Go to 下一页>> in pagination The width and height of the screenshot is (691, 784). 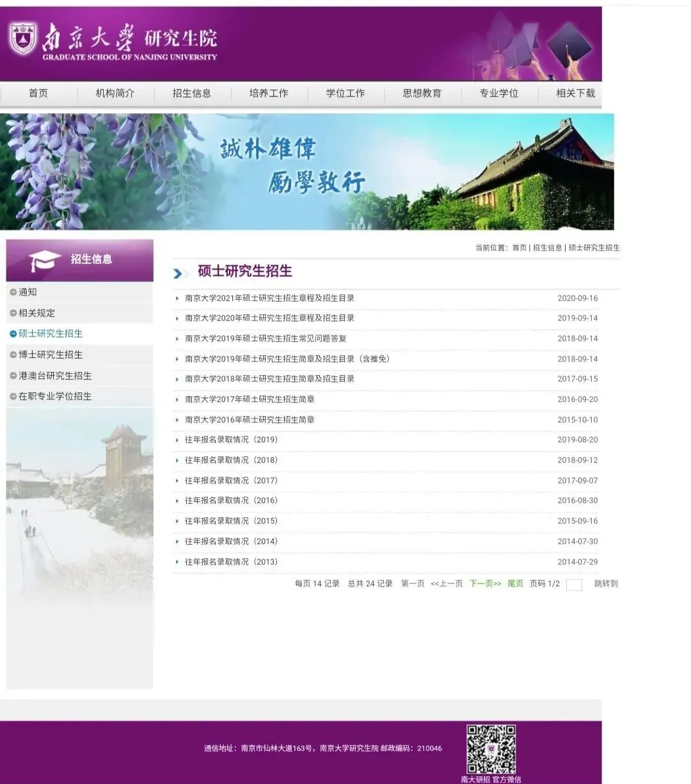point(486,584)
